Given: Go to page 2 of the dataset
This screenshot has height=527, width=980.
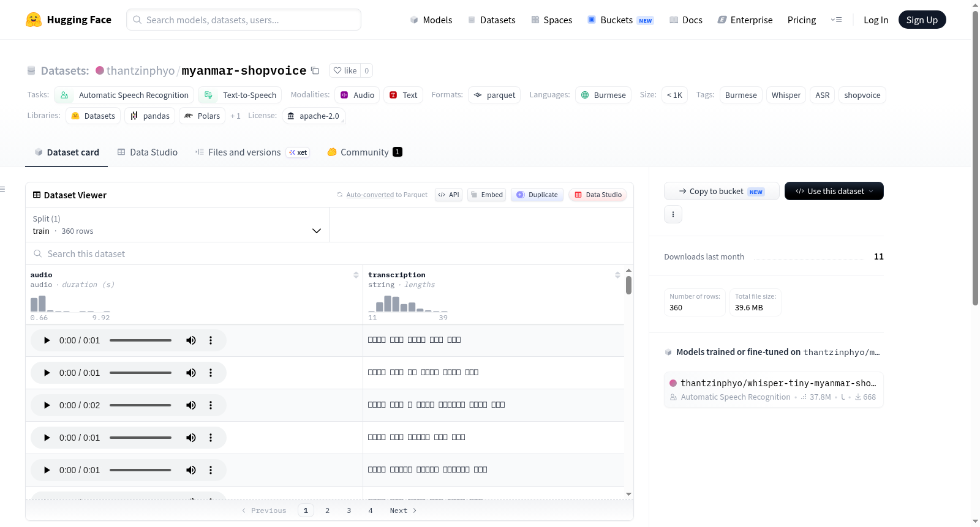Looking at the screenshot, I should (328, 510).
